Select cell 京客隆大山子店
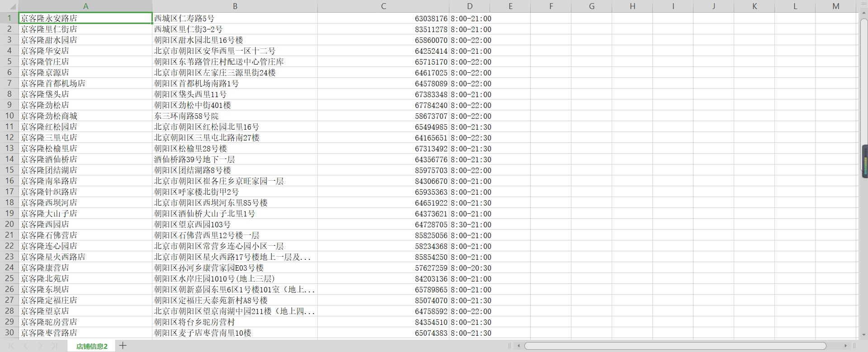Screen dimensions: 868x352 85,213
